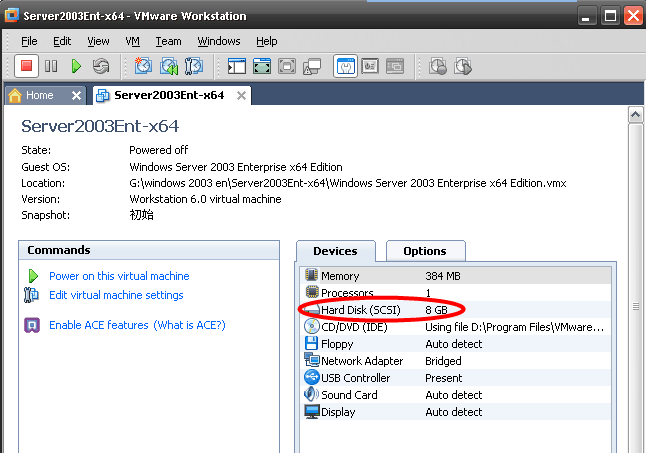Image resolution: width=646 pixels, height=453 pixels.
Task: Click the wrench icon beside Edit settings
Action: [31, 295]
